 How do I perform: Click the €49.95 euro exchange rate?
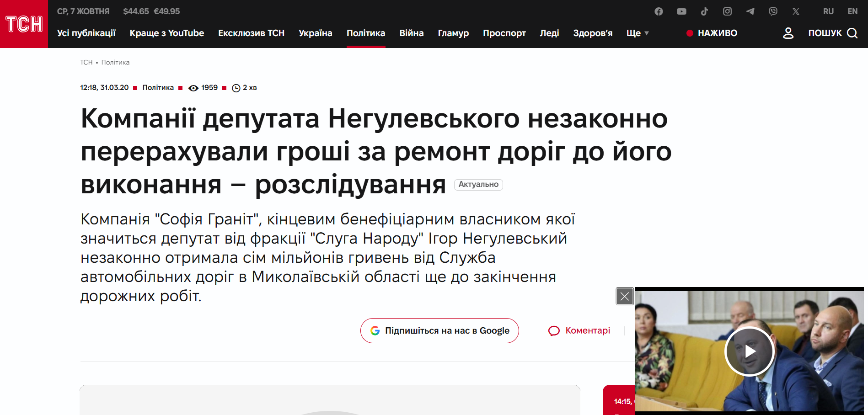(x=166, y=11)
